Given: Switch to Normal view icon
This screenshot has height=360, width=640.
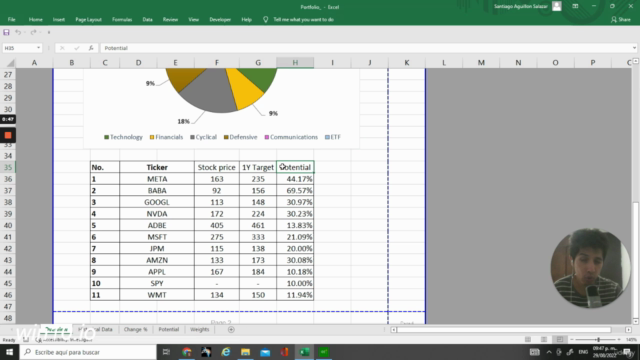Looking at the screenshot, I should click(x=528, y=340).
